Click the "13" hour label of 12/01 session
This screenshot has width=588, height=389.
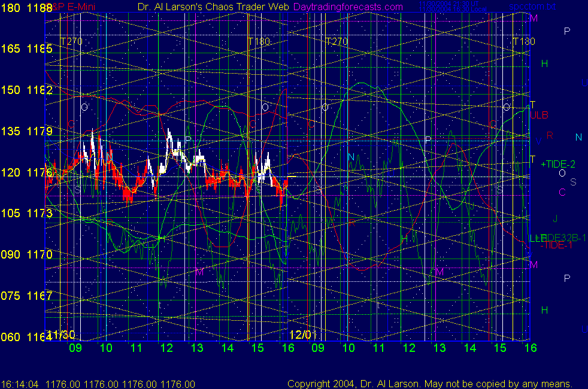click(440, 348)
